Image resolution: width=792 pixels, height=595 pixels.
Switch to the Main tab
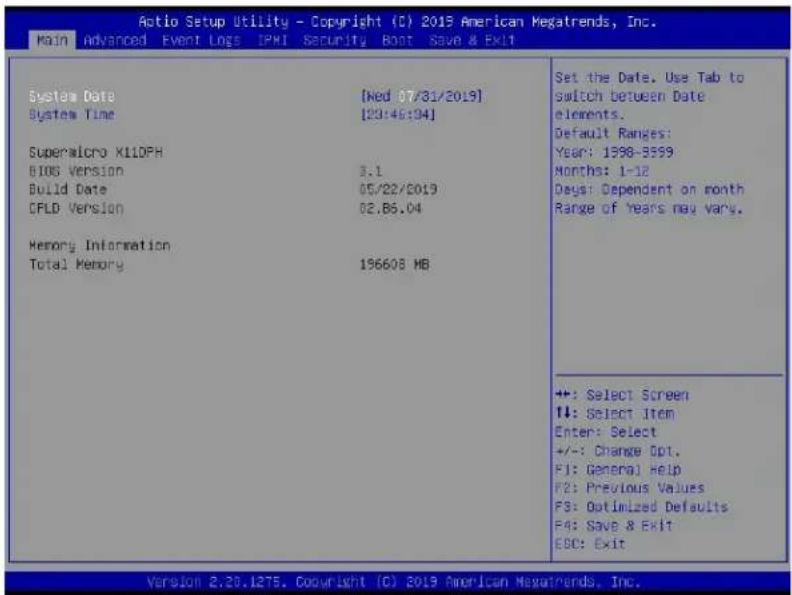(x=52, y=40)
